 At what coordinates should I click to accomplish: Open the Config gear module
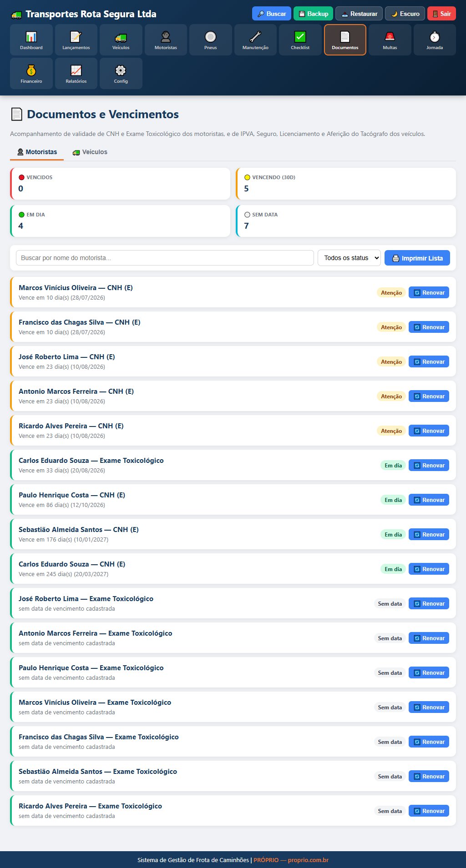tap(121, 74)
